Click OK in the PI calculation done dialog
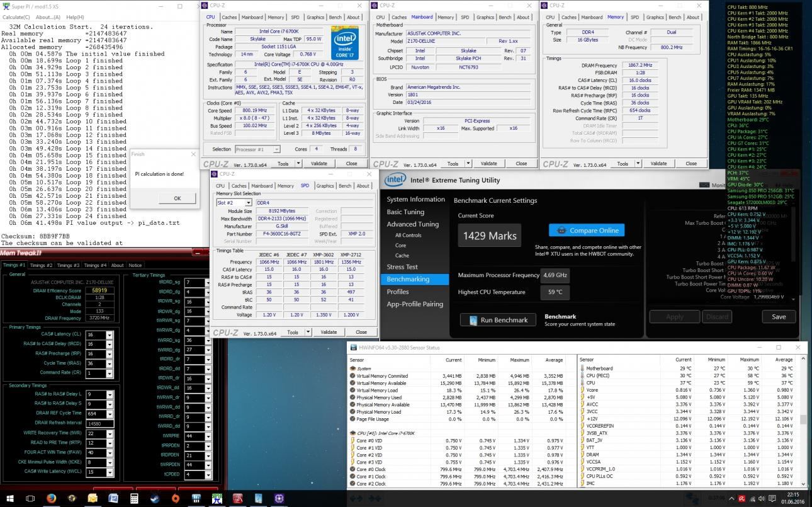This screenshot has height=507, width=812. tap(177, 198)
